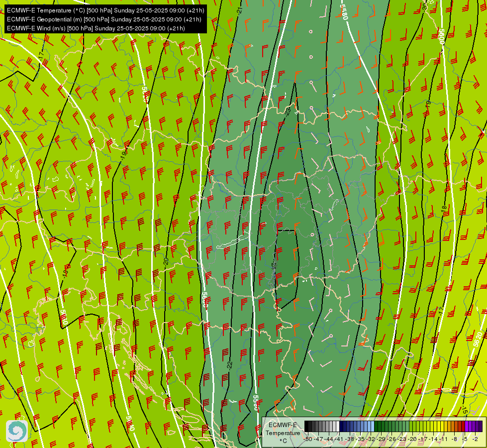487x448 pixels.
Task: Click the -22 isotherm label on the map
Action: [x=229, y=365]
